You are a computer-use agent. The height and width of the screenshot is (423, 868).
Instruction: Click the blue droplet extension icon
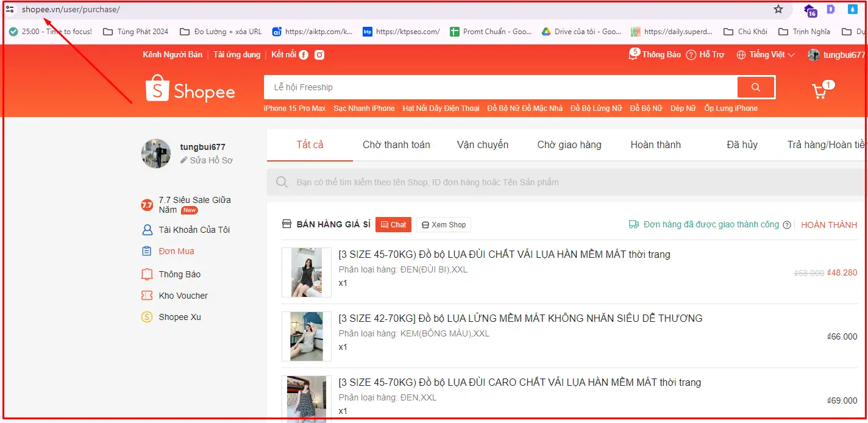click(852, 9)
